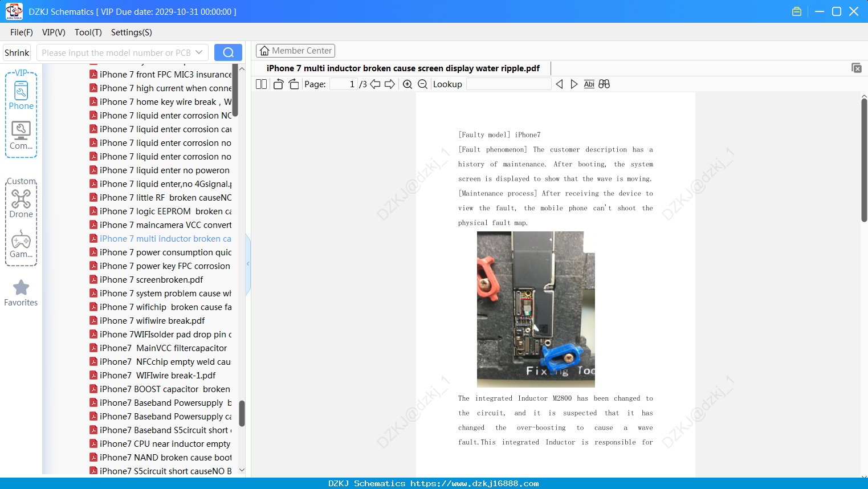Open the Tool(T) menu
The image size is (868, 489).
(88, 32)
